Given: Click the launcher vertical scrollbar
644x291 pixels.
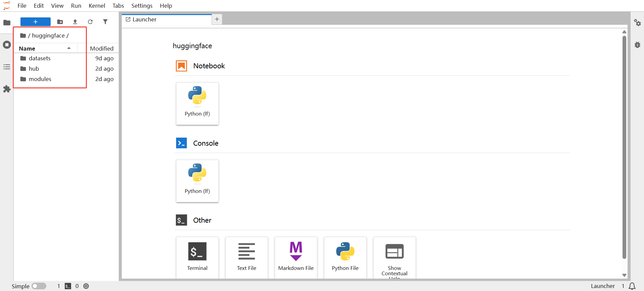Looking at the screenshot, I should coord(624,147).
